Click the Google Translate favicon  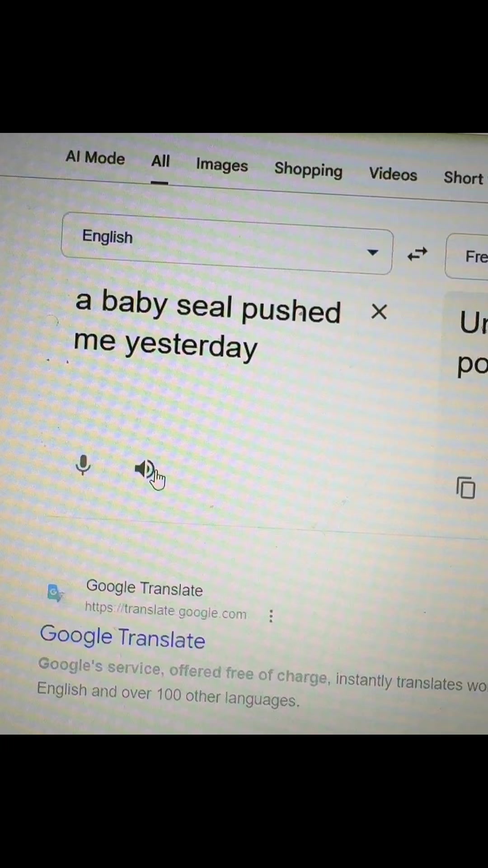(x=55, y=593)
